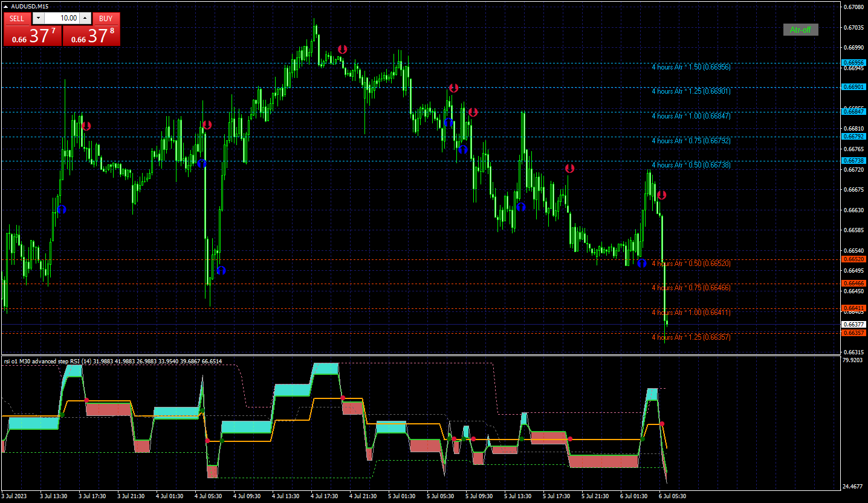Screen dimensions: 868x503
Task: Decrease lot volume with the down arrow
Action: (39, 18)
